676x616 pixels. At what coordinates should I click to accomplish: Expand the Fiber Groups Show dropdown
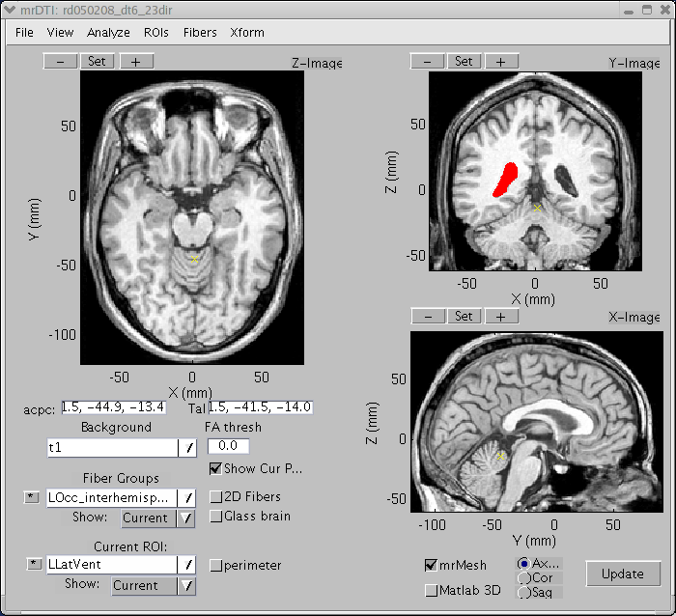tap(186, 518)
